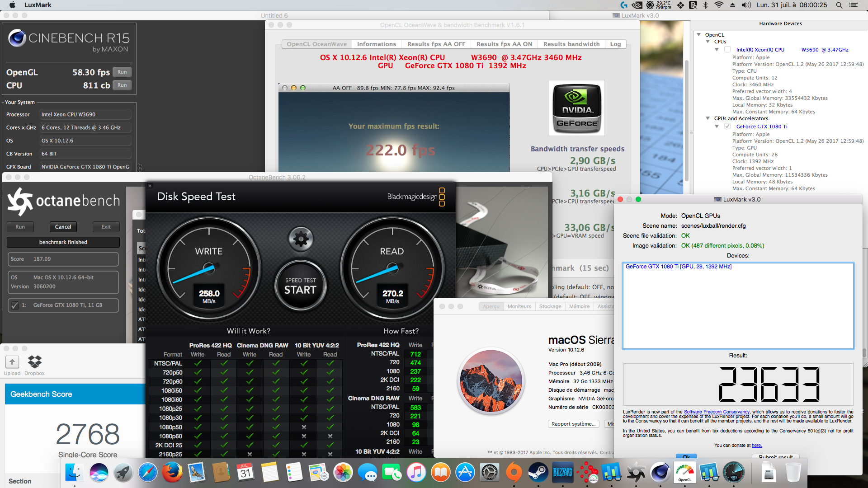Open the volume control in menu bar
868x488 pixels.
pyautogui.click(x=746, y=5)
